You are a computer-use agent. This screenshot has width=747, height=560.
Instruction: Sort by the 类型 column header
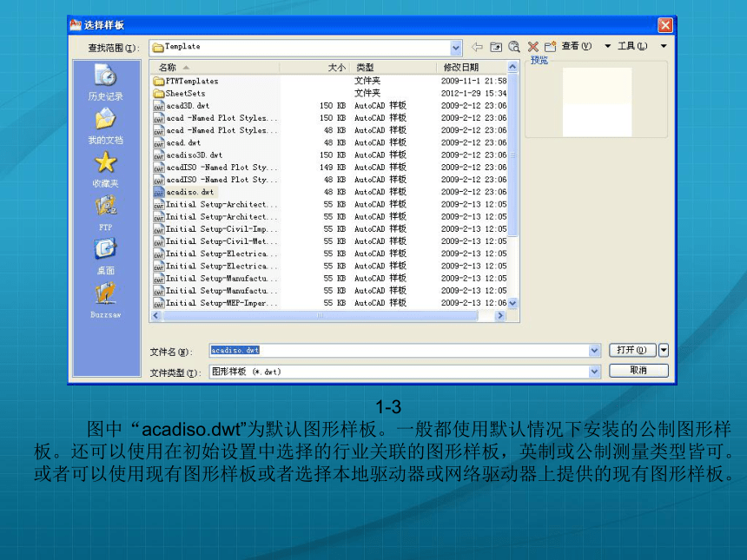(x=365, y=68)
